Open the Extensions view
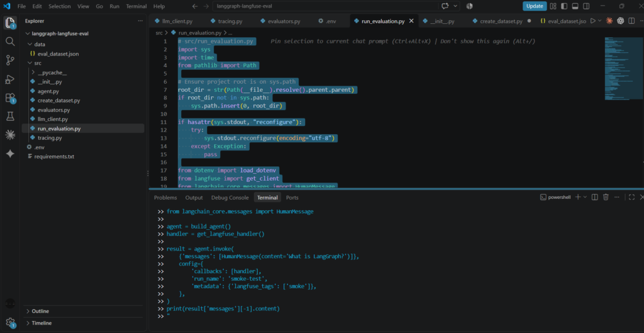Screen dimensions: 644x333 (x=10, y=98)
